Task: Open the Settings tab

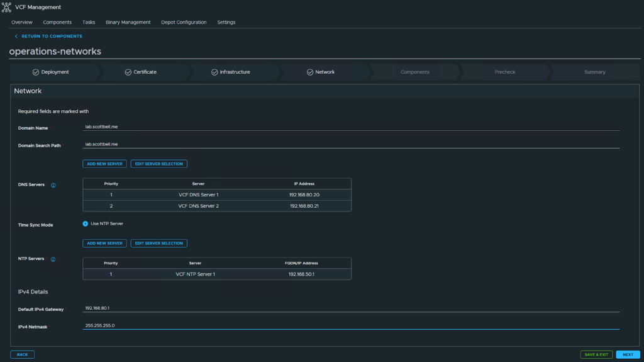Action: (226, 22)
